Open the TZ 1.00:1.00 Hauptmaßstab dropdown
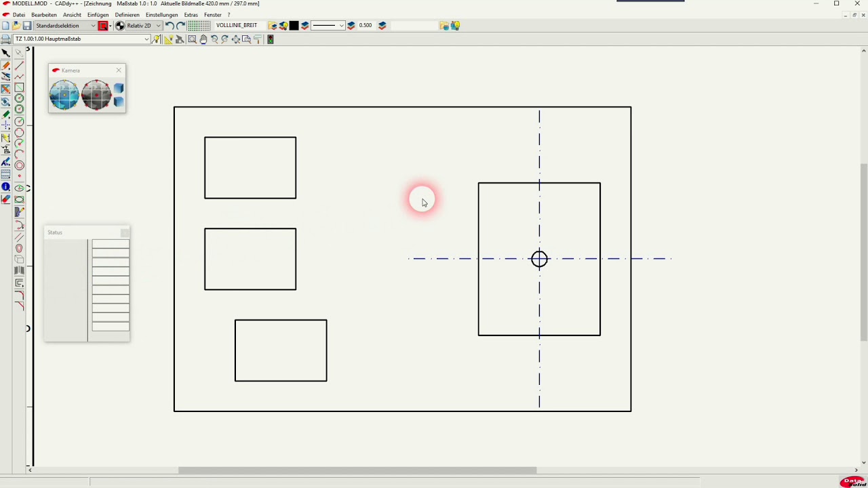The image size is (868, 488). (81, 39)
